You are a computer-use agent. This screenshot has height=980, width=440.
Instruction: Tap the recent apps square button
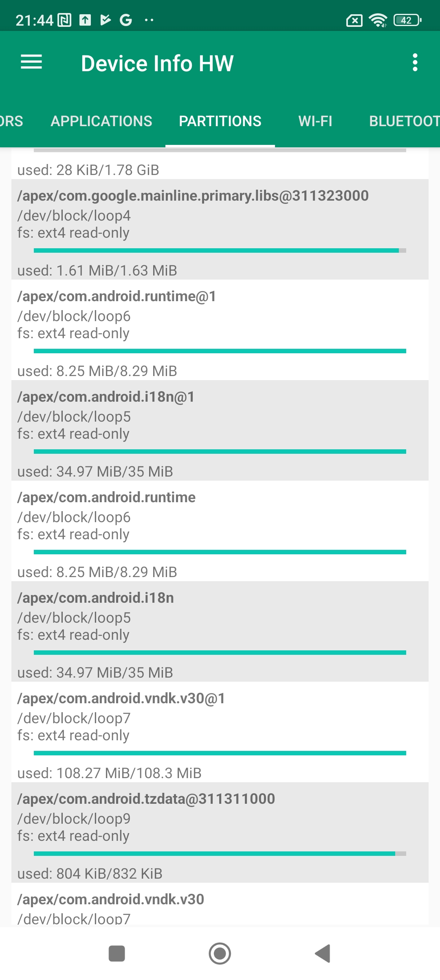click(x=117, y=954)
